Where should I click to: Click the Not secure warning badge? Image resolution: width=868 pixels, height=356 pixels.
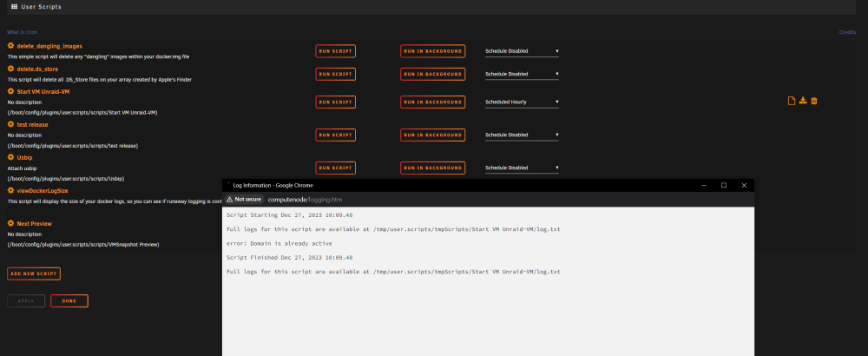244,200
